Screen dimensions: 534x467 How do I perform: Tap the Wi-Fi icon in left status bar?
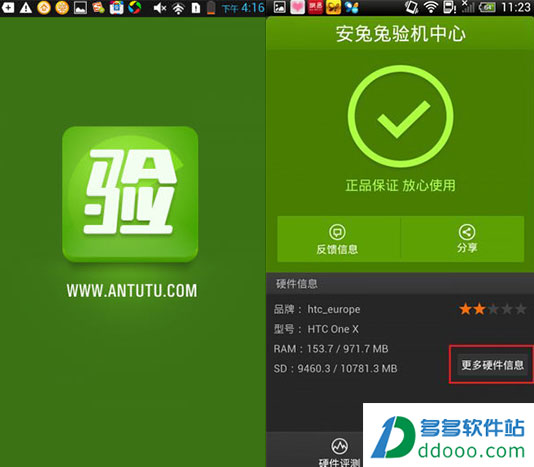(178, 8)
